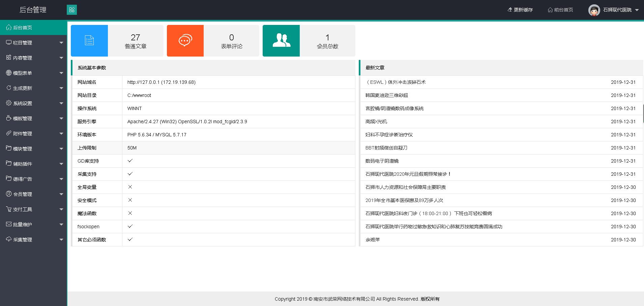644x306 pixels.
Task: Click the sidebar collapse grid icon
Action: (72, 10)
